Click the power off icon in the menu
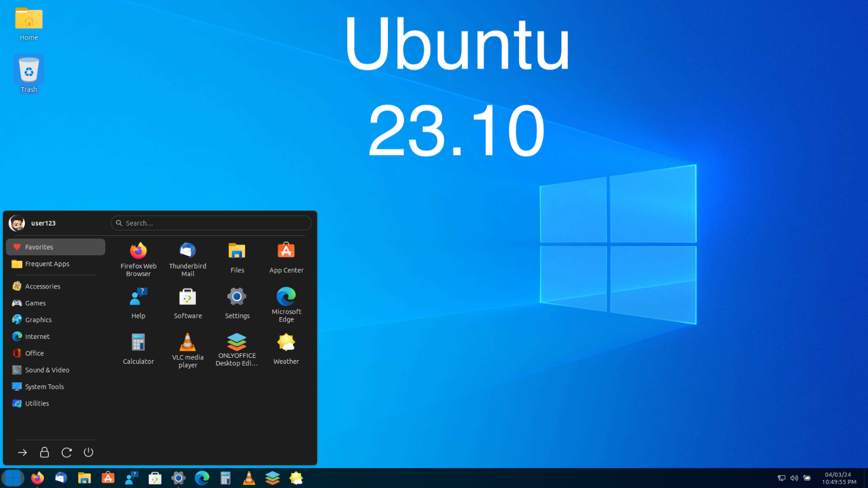The width and height of the screenshot is (868, 488). [88, 452]
